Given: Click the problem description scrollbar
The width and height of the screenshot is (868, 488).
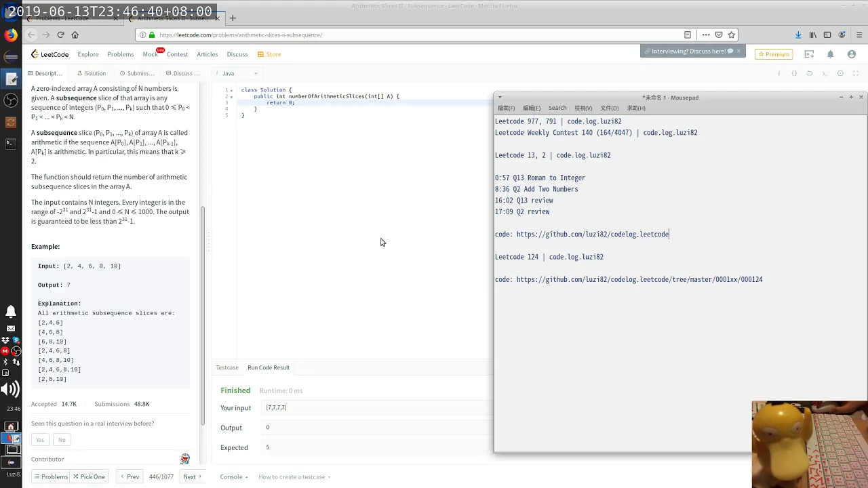Looking at the screenshot, I should 202,315.
